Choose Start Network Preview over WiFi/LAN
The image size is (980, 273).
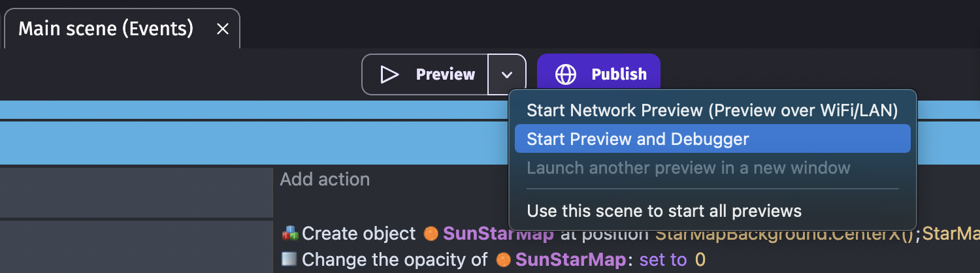(x=712, y=110)
